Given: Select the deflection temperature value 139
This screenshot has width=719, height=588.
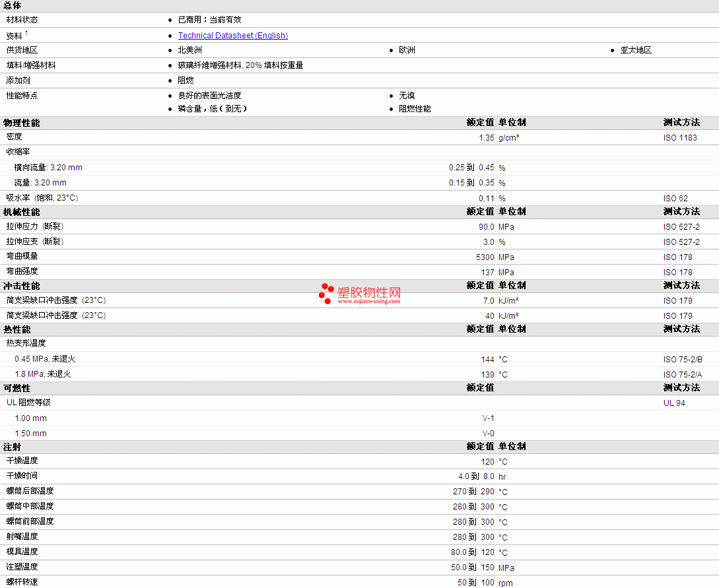Looking at the screenshot, I should coord(487,374).
